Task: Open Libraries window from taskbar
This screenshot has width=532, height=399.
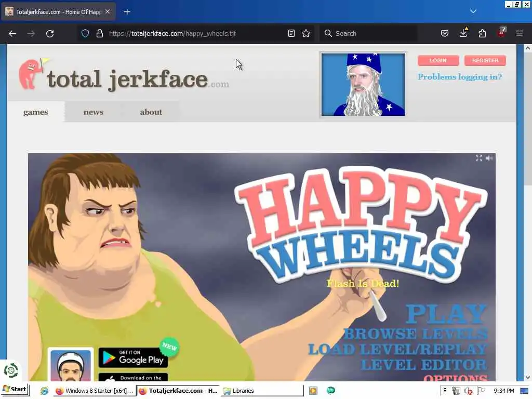Action: point(262,391)
